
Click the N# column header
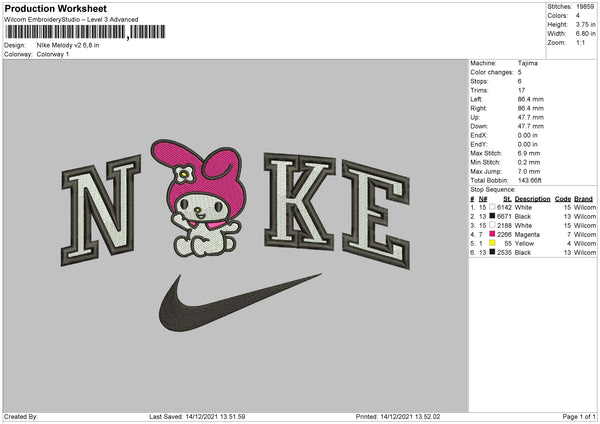pyautogui.click(x=483, y=199)
